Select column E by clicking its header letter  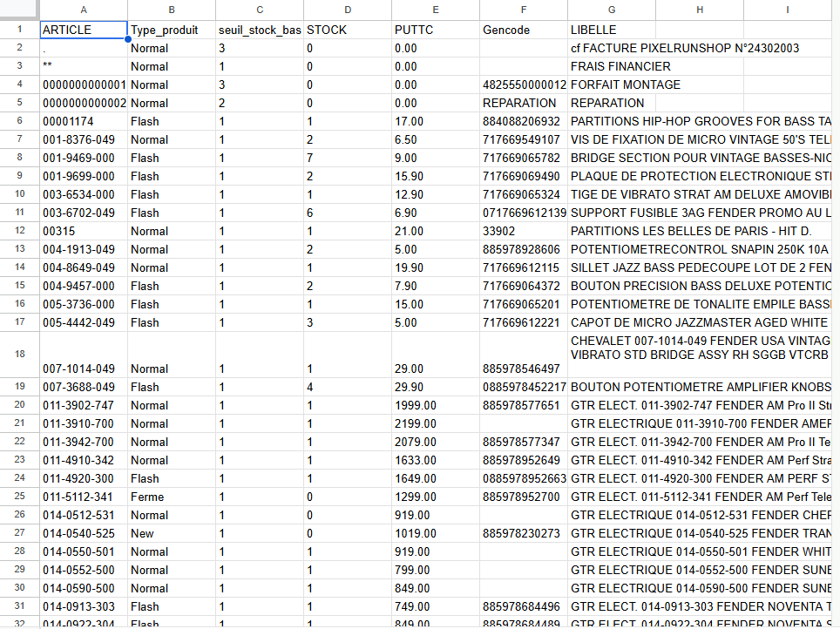coord(436,10)
